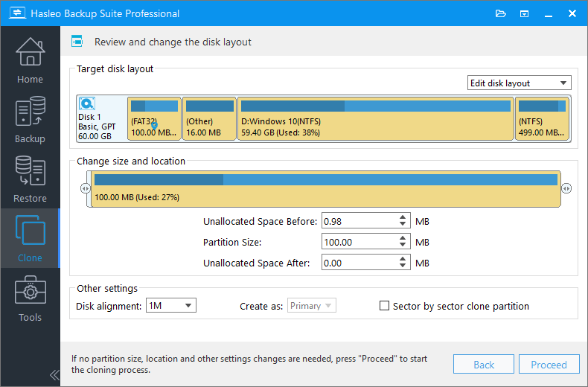
Task: Open the Edit disk layout dropdown
Action: tap(519, 83)
